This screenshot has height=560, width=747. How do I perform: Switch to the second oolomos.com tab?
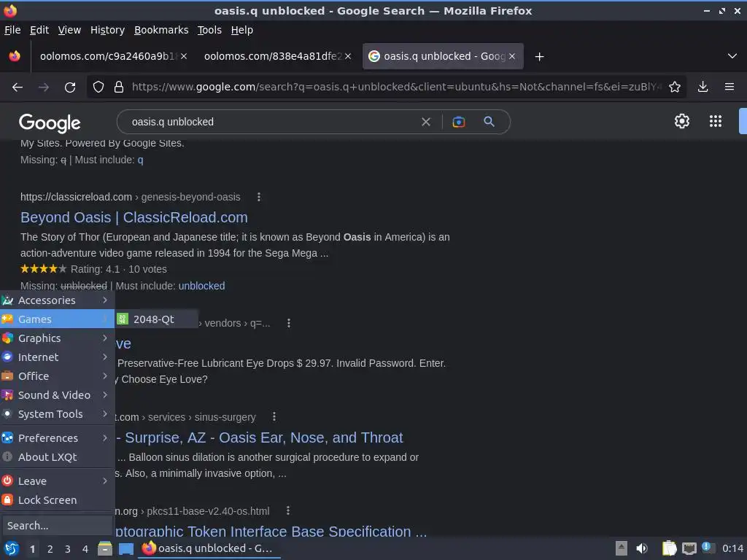[277, 56]
